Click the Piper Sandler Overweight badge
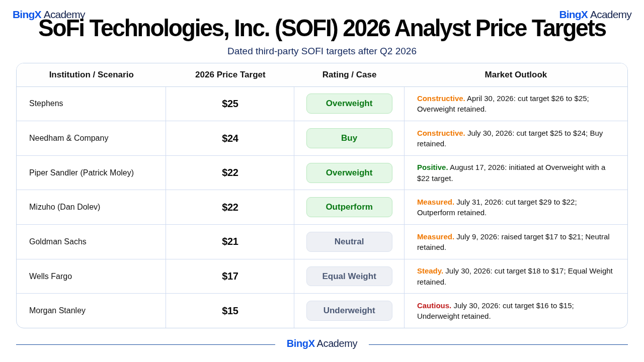644x362 pixels. pyautogui.click(x=349, y=173)
